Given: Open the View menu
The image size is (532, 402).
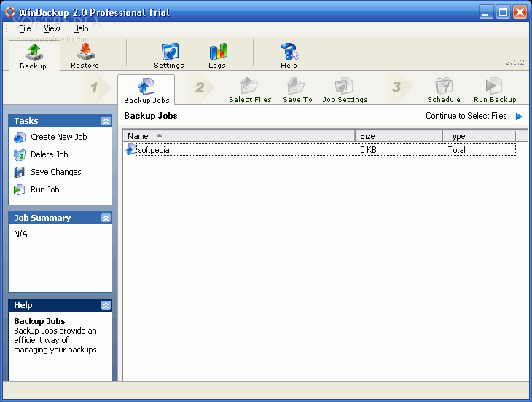Looking at the screenshot, I should pyautogui.click(x=52, y=29).
